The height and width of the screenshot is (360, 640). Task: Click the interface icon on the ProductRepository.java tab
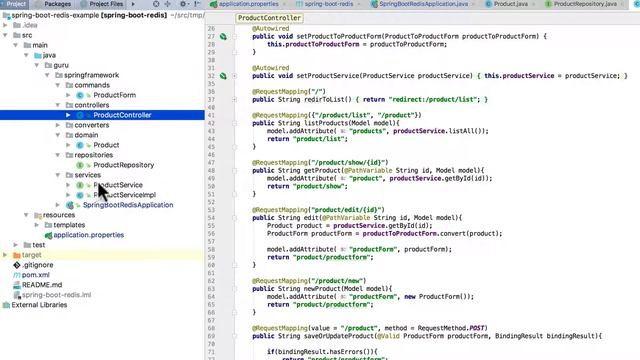548,4
